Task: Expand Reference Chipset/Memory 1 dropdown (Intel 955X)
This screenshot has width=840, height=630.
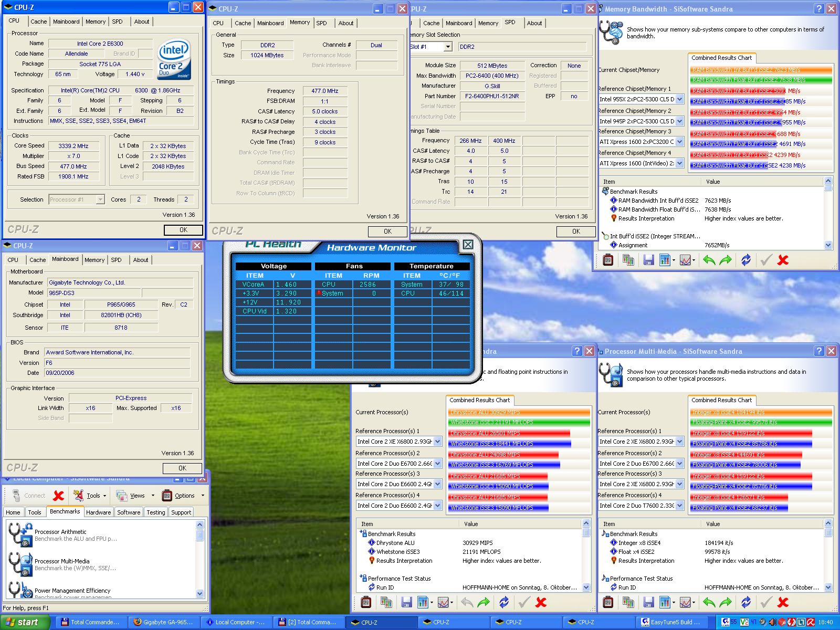Action: (679, 99)
